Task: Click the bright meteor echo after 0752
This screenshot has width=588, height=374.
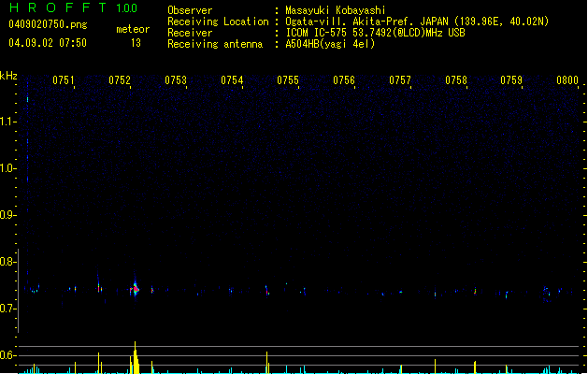Action: [135, 289]
